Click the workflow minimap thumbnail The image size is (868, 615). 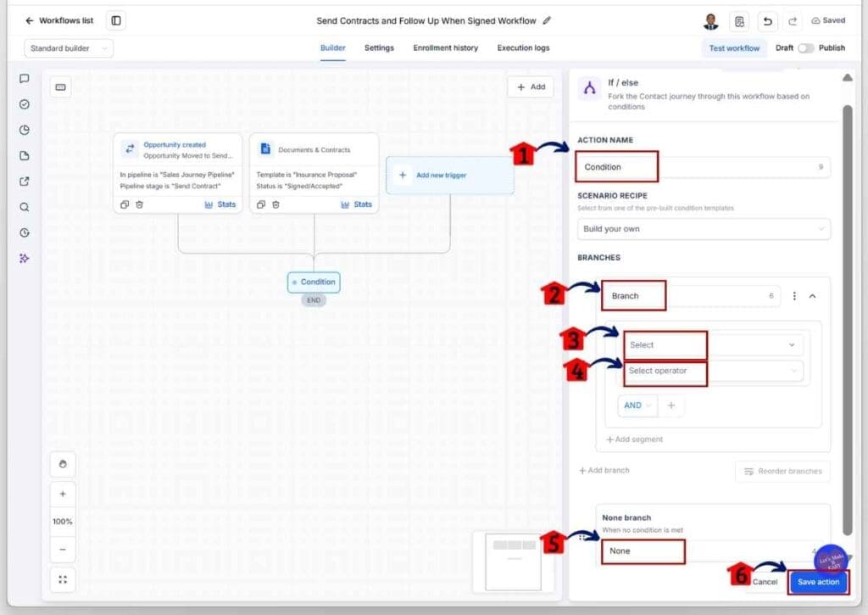513,562
